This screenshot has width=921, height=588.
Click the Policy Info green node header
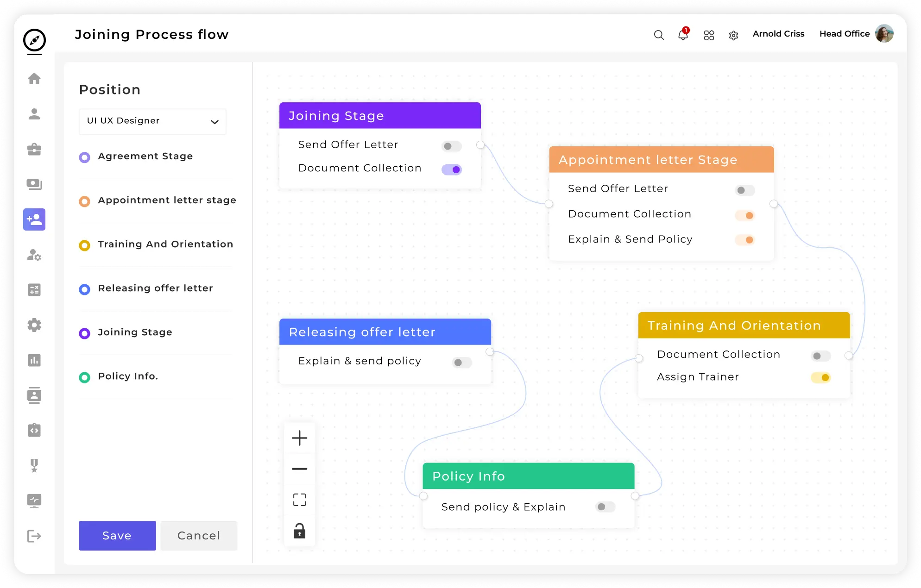coord(528,476)
